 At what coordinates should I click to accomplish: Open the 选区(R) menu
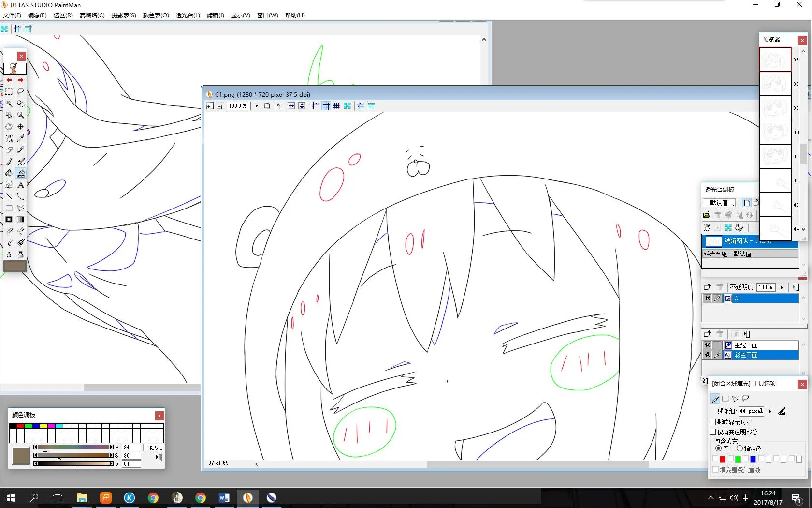(x=63, y=15)
